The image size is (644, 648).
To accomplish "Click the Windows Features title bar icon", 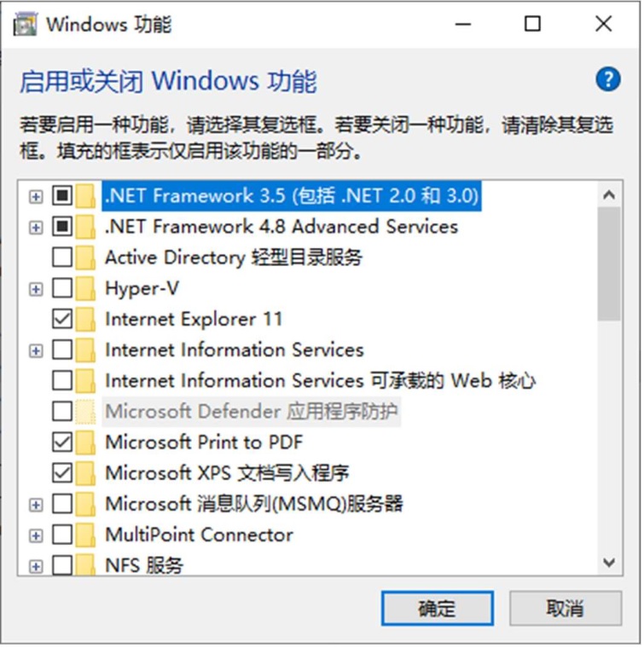I will coord(26,24).
